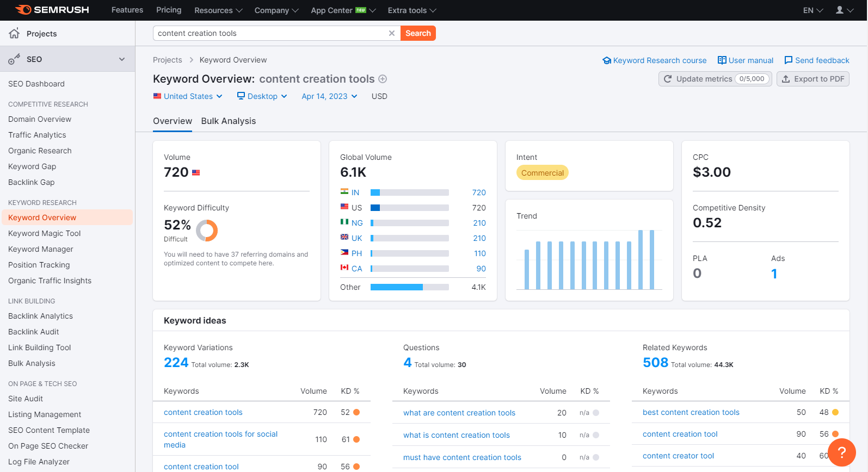Click the US flag next to volume 720

click(196, 172)
